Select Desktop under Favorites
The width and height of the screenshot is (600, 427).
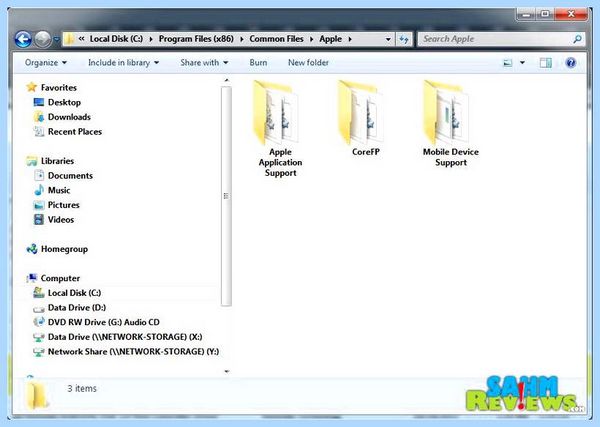64,102
